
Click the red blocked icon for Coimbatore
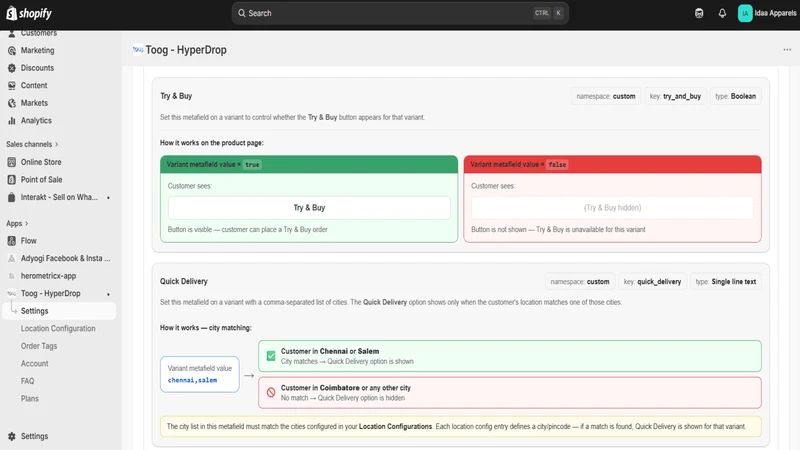pyautogui.click(x=271, y=393)
